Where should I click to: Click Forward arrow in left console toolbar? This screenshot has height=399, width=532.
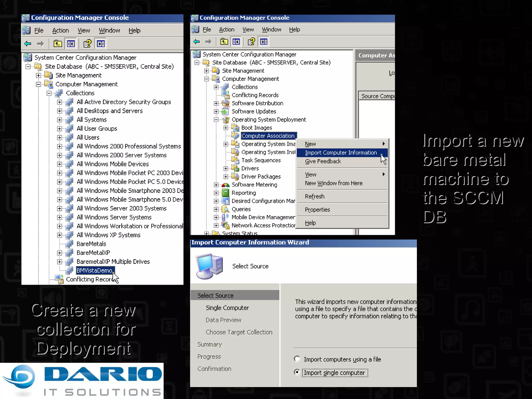pos(40,44)
